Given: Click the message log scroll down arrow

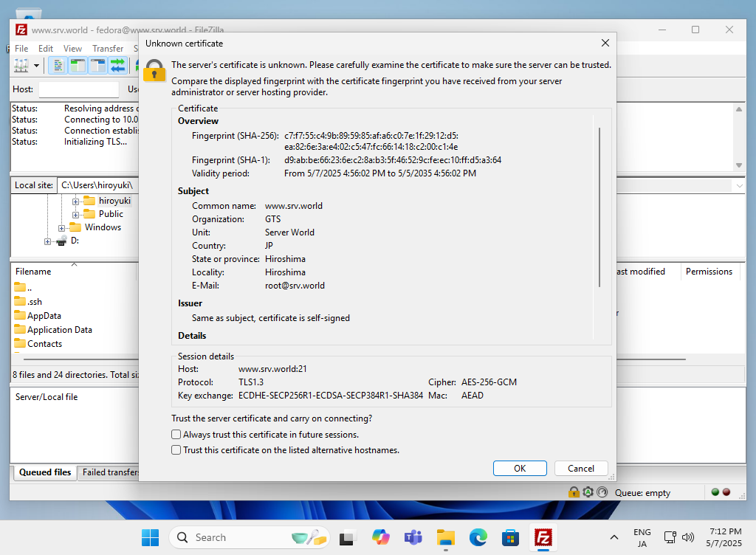Looking at the screenshot, I should pyautogui.click(x=738, y=165).
